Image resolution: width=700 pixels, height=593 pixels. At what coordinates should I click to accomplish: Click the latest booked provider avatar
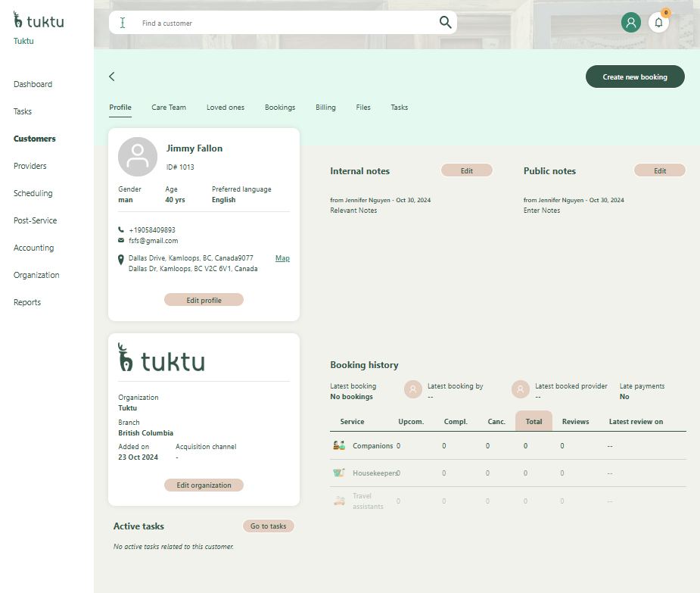pos(521,389)
